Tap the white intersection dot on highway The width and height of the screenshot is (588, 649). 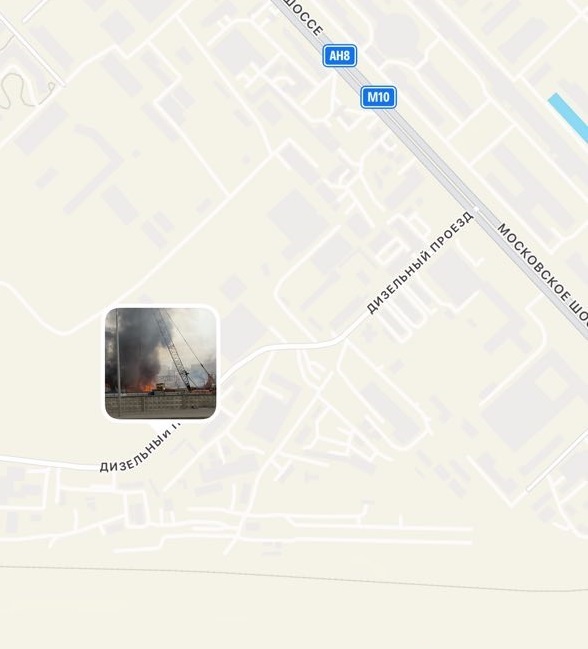pyautogui.click(x=476, y=209)
